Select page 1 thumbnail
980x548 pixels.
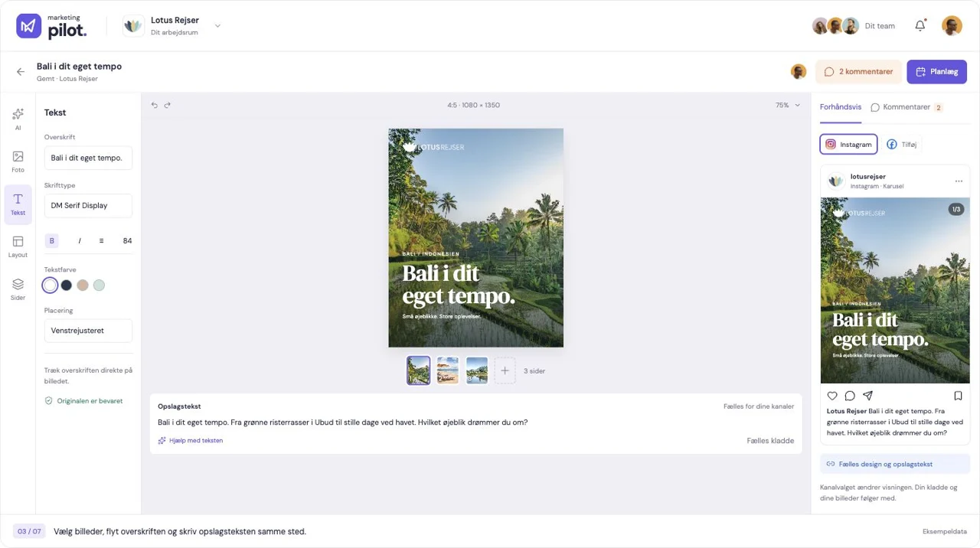[x=418, y=370]
